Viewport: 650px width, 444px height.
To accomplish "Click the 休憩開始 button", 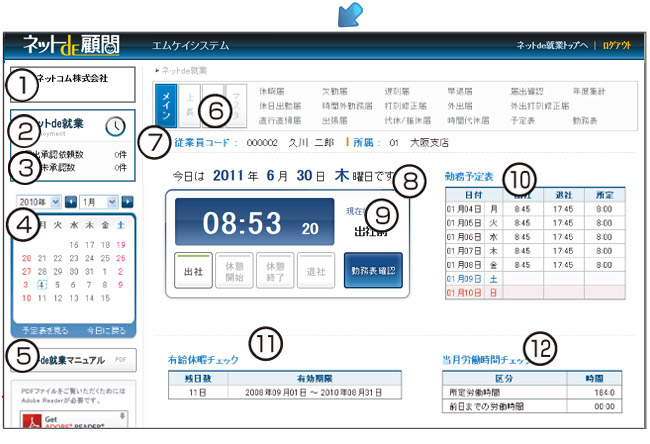I will click(234, 271).
